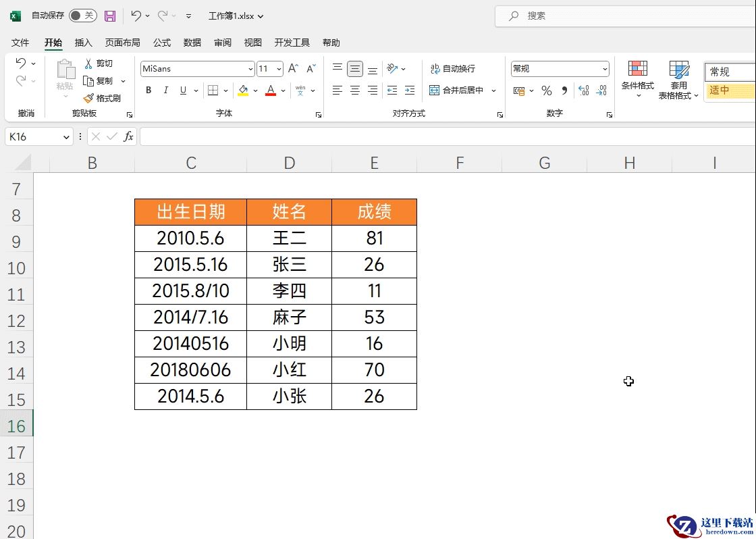Select cell containing 20180606
This screenshot has height=539, width=756.
click(x=190, y=370)
